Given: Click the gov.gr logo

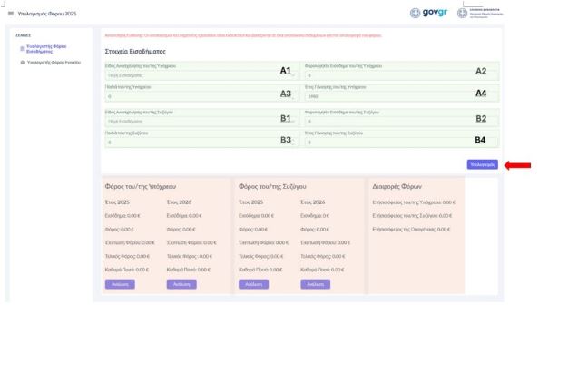Looking at the screenshot, I should point(429,13).
